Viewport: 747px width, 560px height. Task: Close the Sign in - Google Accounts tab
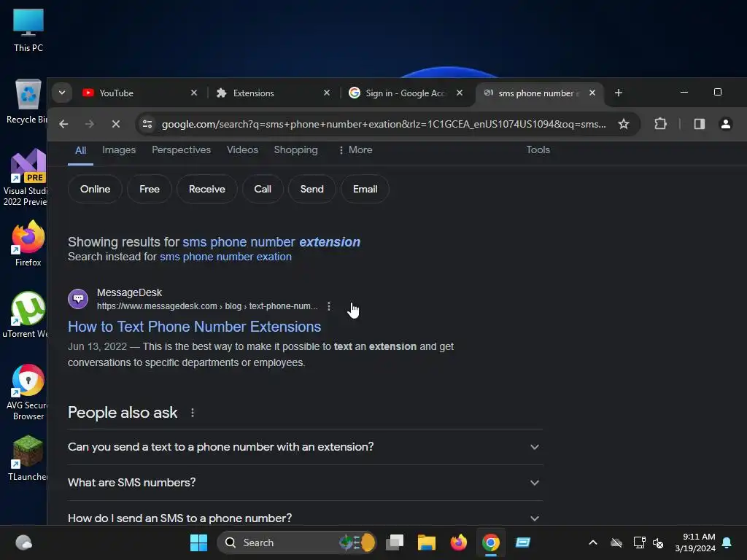[x=460, y=93]
